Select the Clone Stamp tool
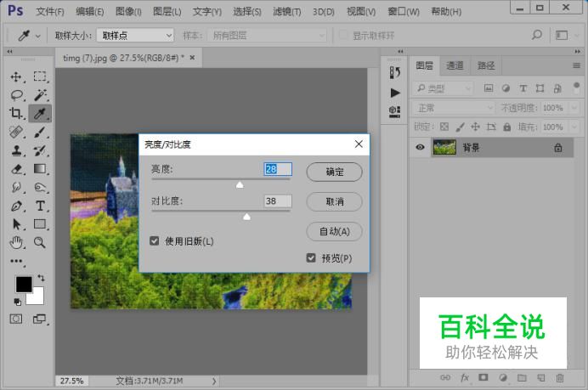This screenshot has height=390, width=588. (16, 150)
